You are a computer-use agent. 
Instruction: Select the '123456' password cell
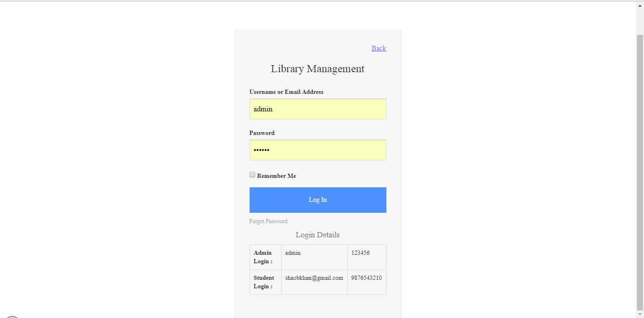click(x=367, y=257)
